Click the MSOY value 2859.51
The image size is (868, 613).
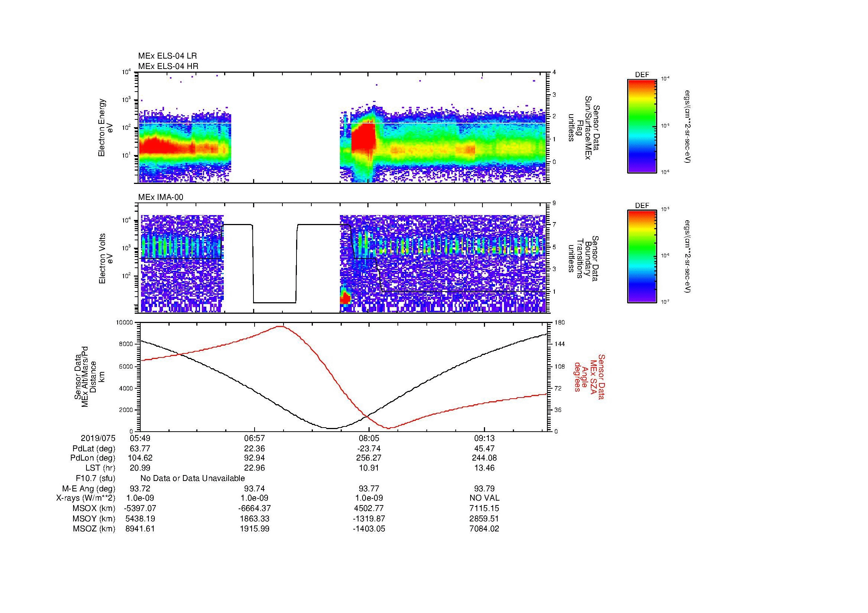pyautogui.click(x=484, y=518)
